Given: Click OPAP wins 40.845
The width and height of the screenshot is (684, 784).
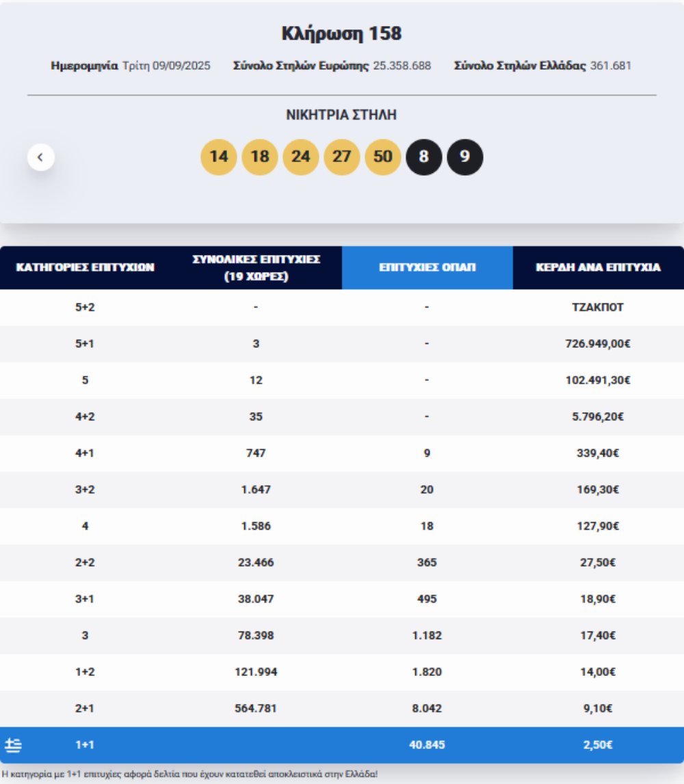Looking at the screenshot, I should [427, 746].
